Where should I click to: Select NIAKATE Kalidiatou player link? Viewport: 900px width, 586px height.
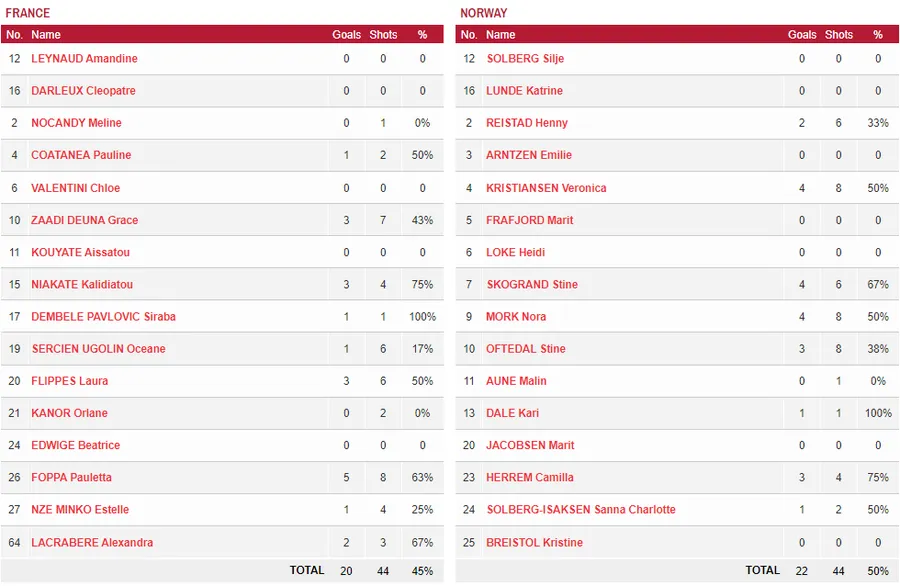coord(81,285)
